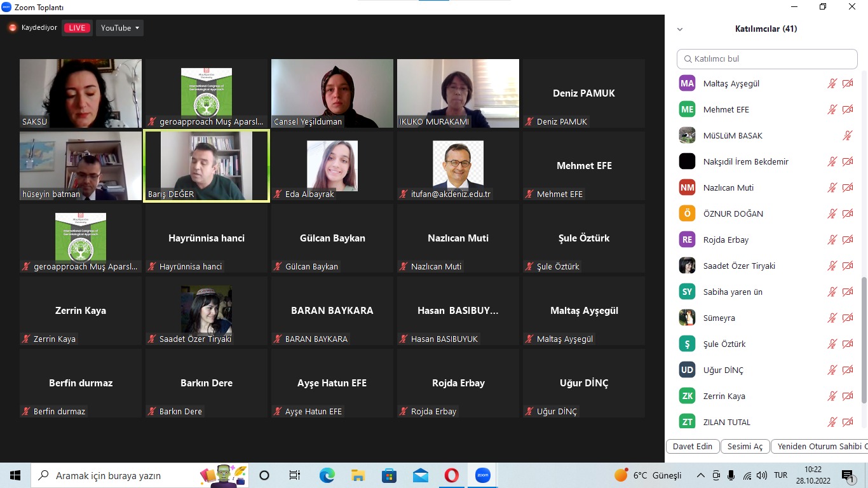Select Nakşıdil İrem Bekdemir in the participants list
The height and width of the screenshot is (488, 868).
coord(745,161)
